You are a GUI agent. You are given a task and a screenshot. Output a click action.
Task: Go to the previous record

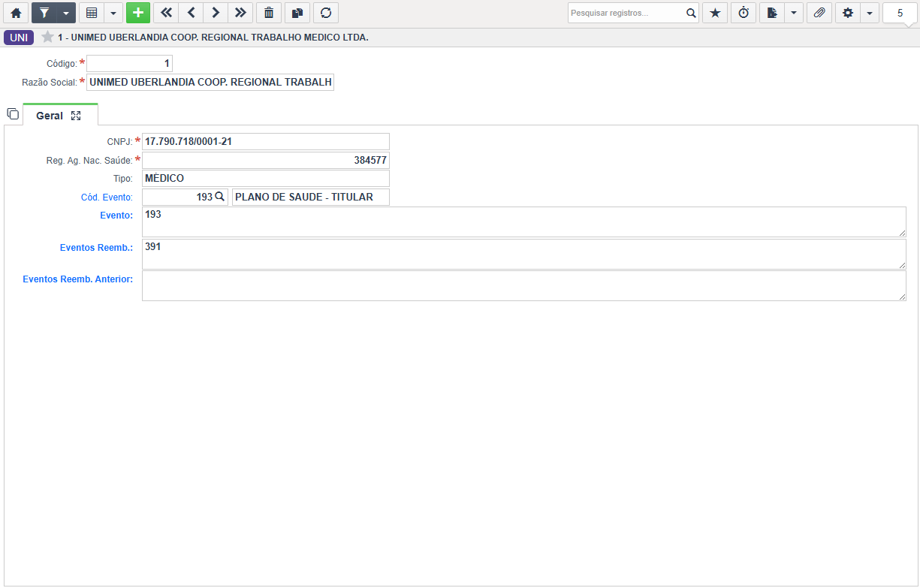coord(191,13)
